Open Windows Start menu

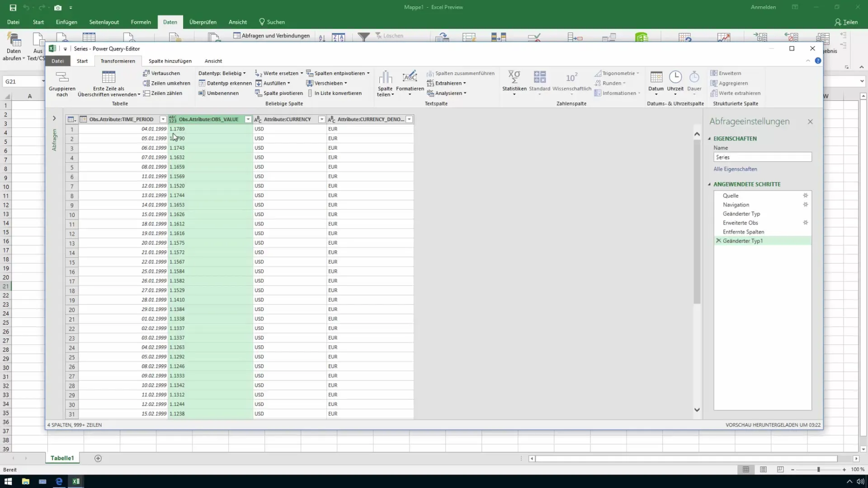(x=8, y=481)
